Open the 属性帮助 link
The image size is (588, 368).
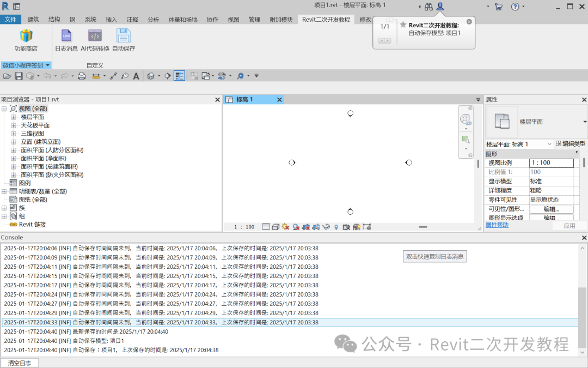(497, 225)
